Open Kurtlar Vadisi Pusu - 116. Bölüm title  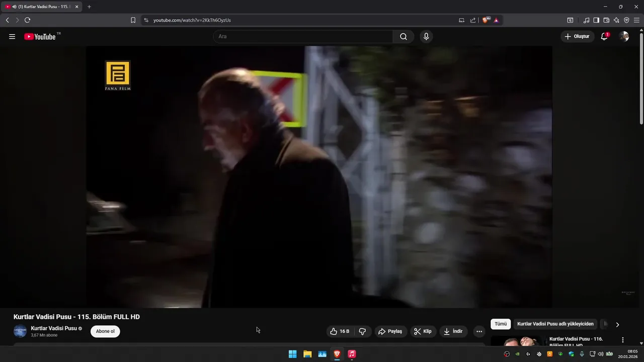click(x=576, y=342)
